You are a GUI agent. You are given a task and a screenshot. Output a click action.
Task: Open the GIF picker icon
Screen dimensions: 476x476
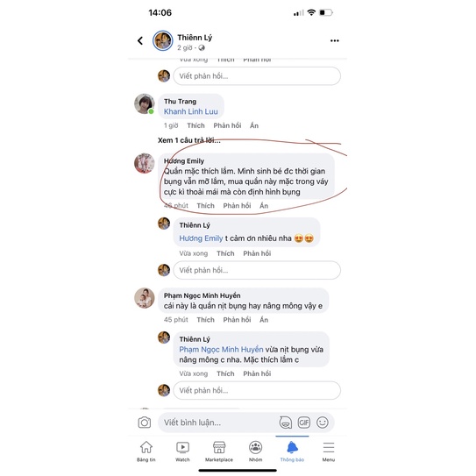[x=304, y=423]
